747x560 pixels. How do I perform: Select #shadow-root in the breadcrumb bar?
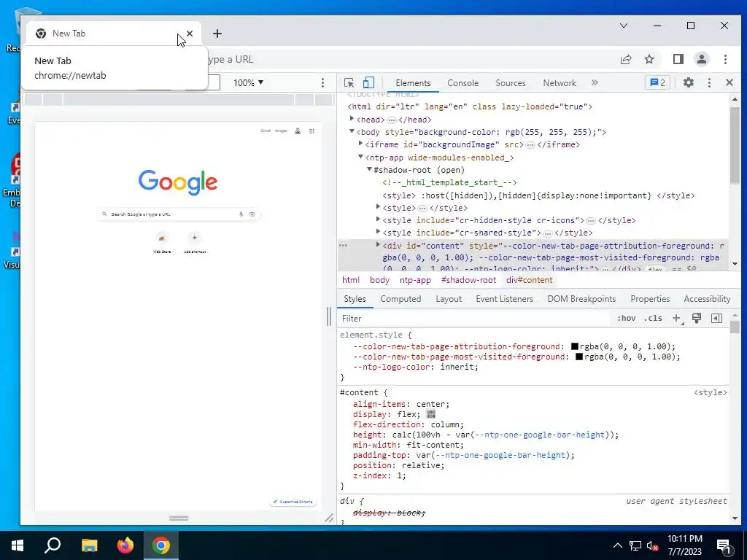pos(468,280)
